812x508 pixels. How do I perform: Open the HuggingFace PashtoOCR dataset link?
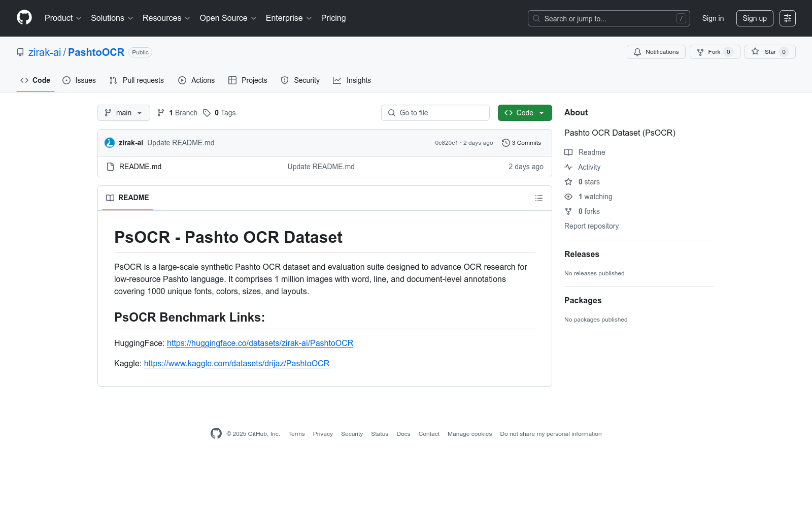point(260,343)
